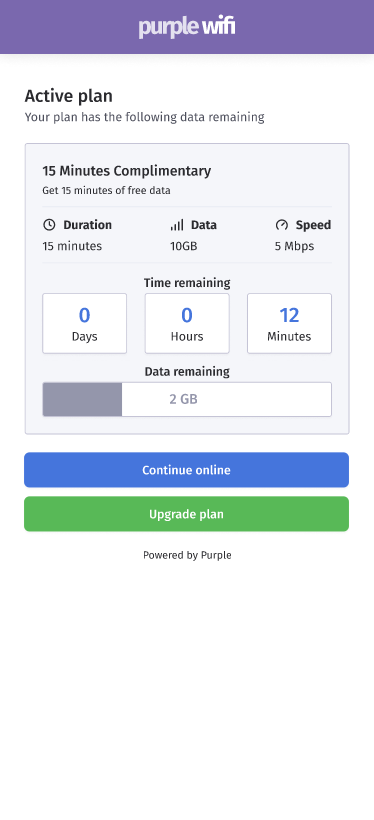Click the clock icon beside Duration

pyautogui.click(x=49, y=225)
